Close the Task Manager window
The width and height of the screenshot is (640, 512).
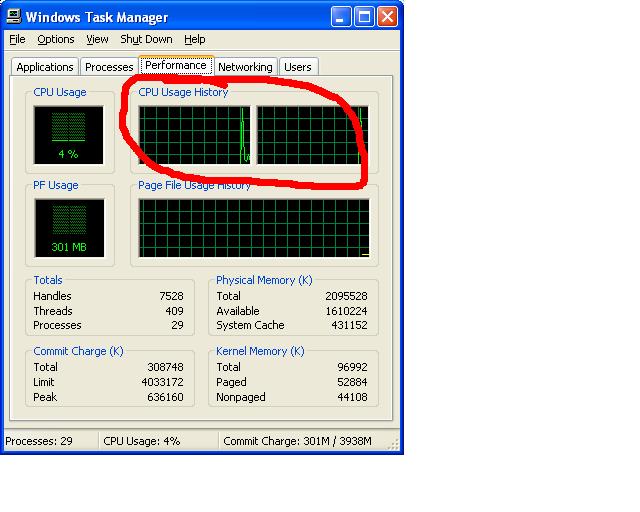coord(387,17)
